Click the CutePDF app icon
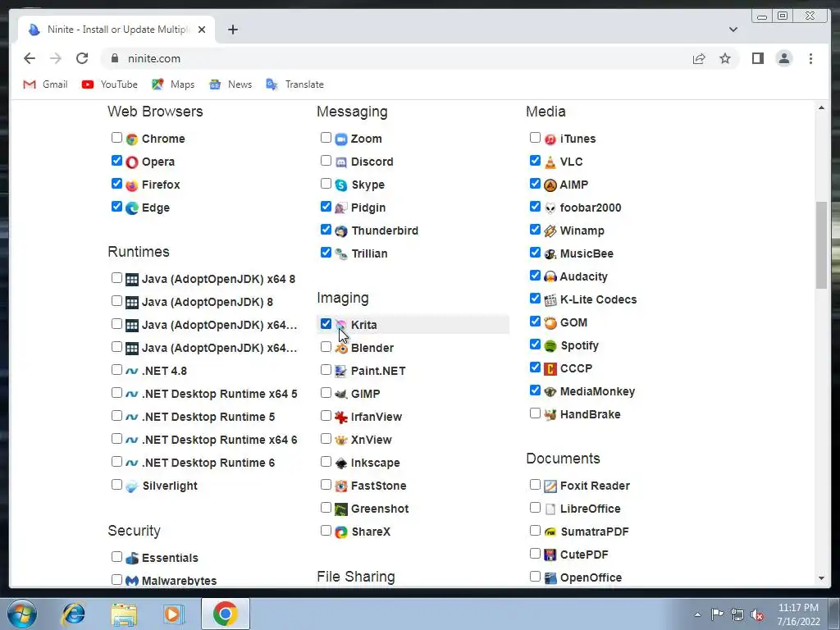This screenshot has width=840, height=630. pos(550,555)
